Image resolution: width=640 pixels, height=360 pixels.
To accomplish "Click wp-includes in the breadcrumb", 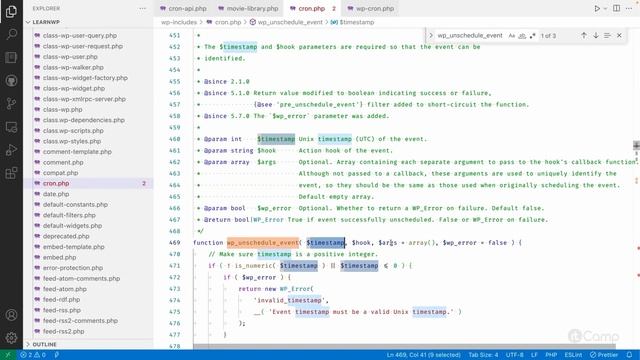I will 179,22.
